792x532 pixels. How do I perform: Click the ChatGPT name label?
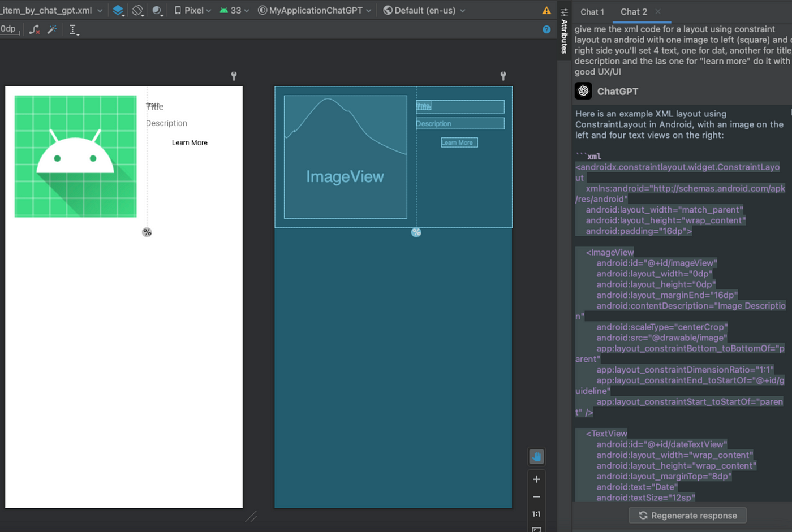click(x=618, y=92)
